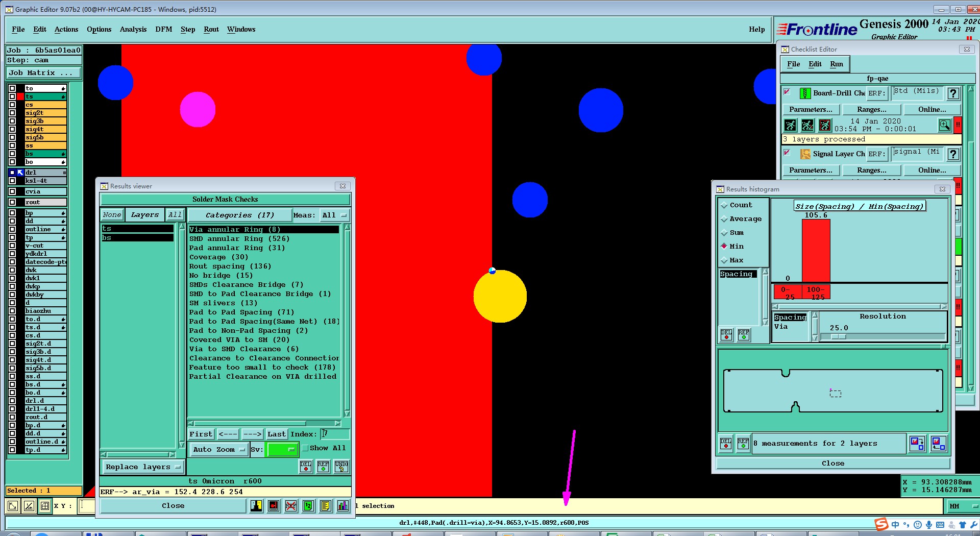This screenshot has height=536, width=980.
Task: Open the green Sv dropdown
Action: (x=282, y=450)
